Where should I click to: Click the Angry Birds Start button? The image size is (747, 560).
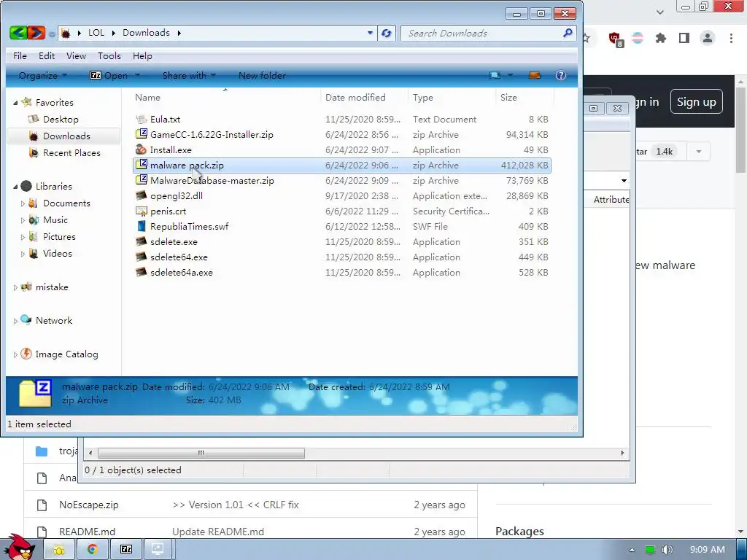click(x=20, y=548)
